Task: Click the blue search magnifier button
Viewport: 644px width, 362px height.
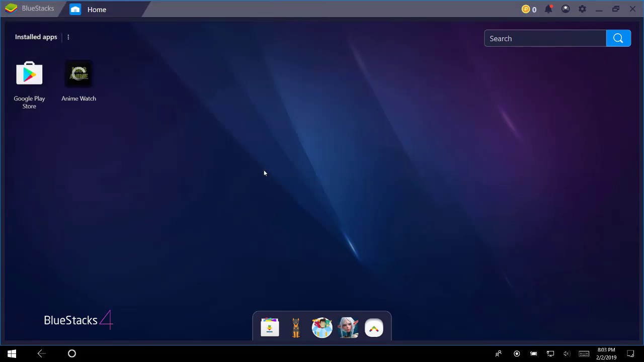Action: (618, 39)
